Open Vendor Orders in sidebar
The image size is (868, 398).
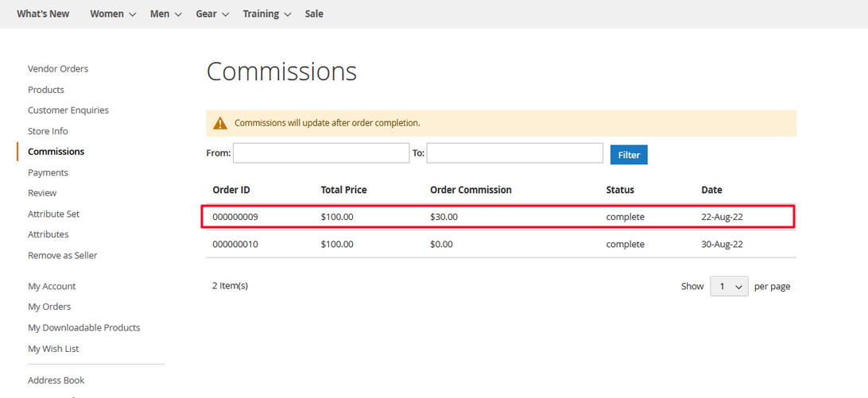pyautogui.click(x=58, y=68)
